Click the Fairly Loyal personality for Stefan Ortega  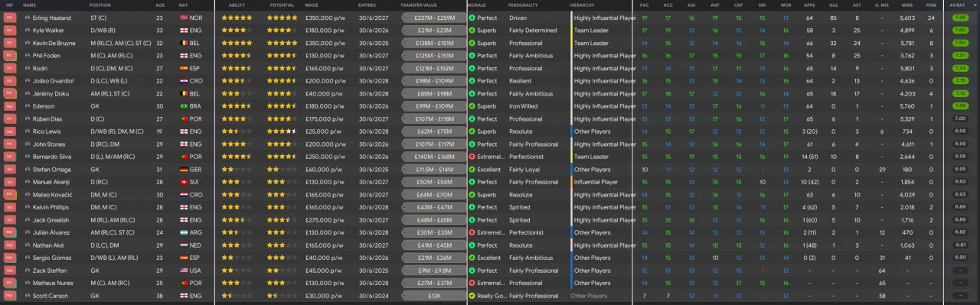[x=524, y=170]
